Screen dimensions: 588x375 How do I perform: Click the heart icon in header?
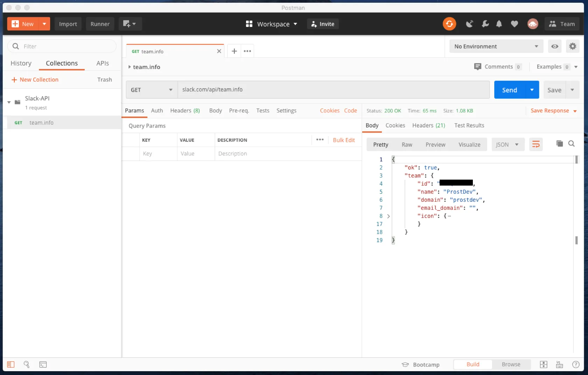(x=514, y=24)
